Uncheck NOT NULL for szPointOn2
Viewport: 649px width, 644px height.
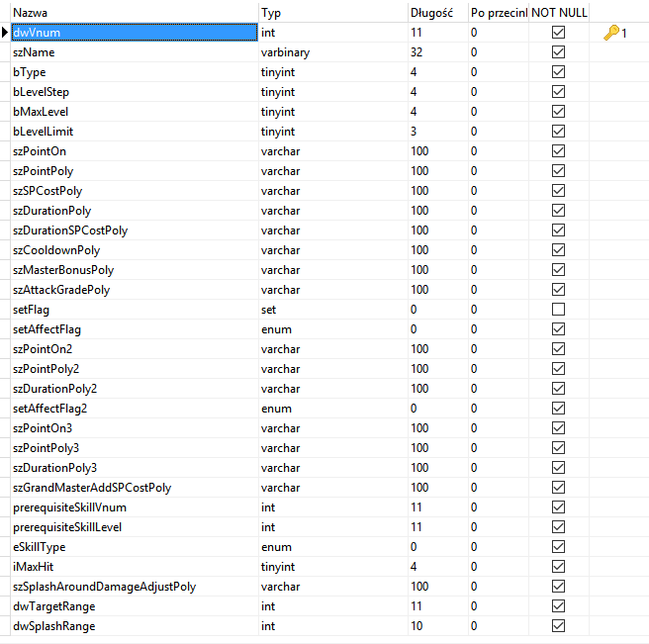point(558,349)
